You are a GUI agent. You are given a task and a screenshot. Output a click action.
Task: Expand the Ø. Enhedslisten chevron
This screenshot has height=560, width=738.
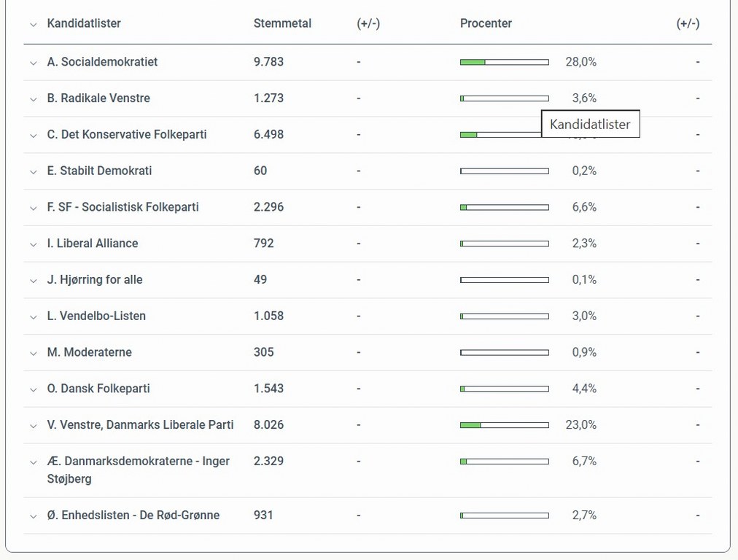click(33, 516)
